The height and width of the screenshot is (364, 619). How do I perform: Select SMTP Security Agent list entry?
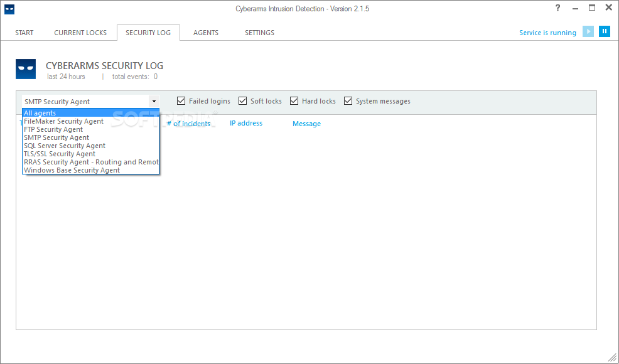91,137
